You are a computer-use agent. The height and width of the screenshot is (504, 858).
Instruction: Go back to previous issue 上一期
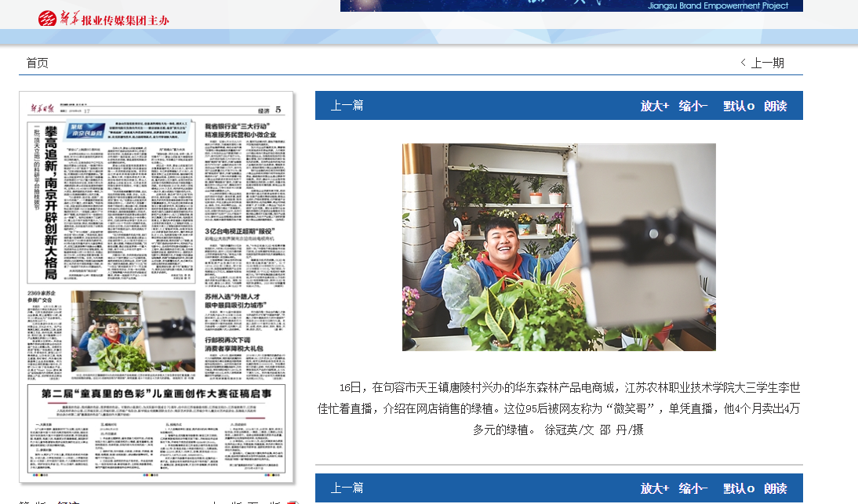coord(762,63)
